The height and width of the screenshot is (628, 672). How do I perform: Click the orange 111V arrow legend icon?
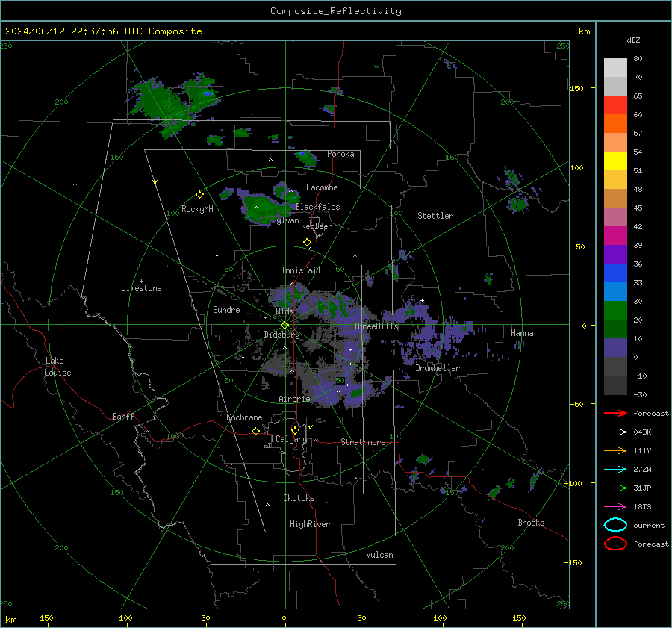click(x=615, y=450)
